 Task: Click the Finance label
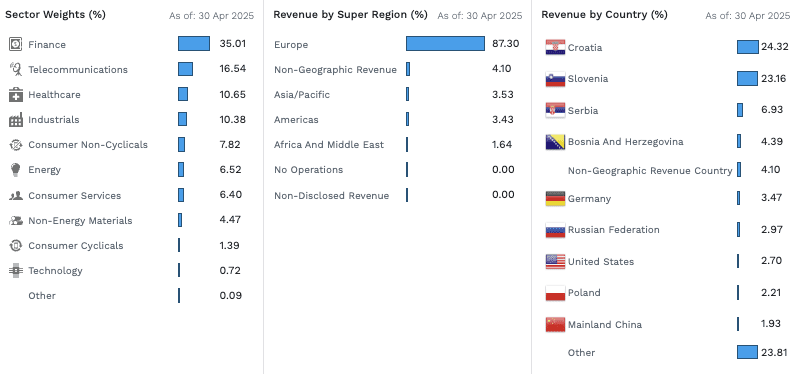47,45
